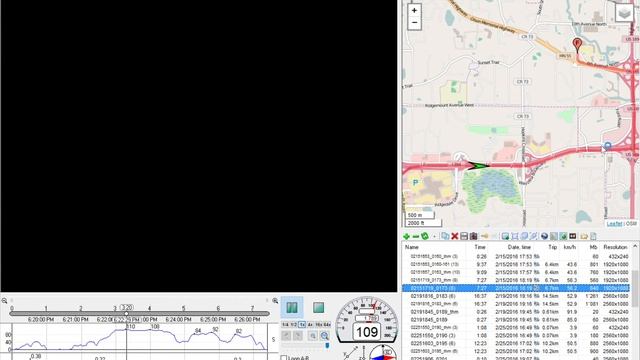The width and height of the screenshot is (640, 360).
Task: Click the file list vertical scrollbar thumb
Action: 635,288
